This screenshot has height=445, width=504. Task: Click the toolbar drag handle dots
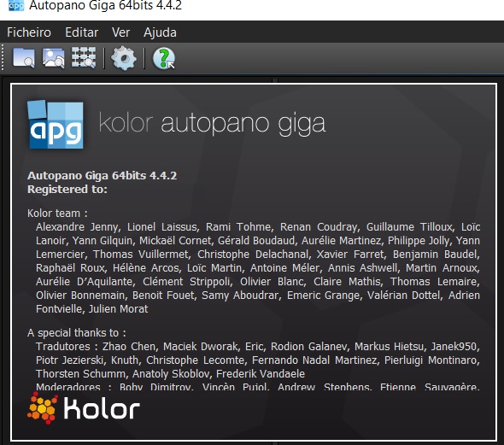coord(3,58)
